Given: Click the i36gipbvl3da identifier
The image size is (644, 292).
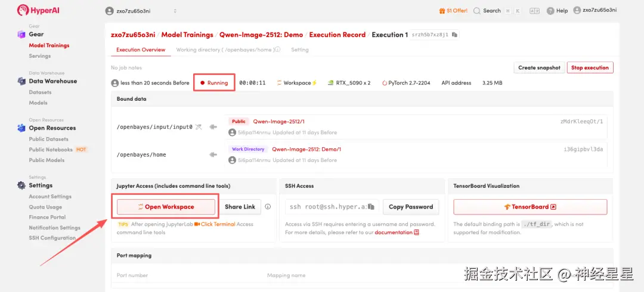Looking at the screenshot, I should [583, 150].
